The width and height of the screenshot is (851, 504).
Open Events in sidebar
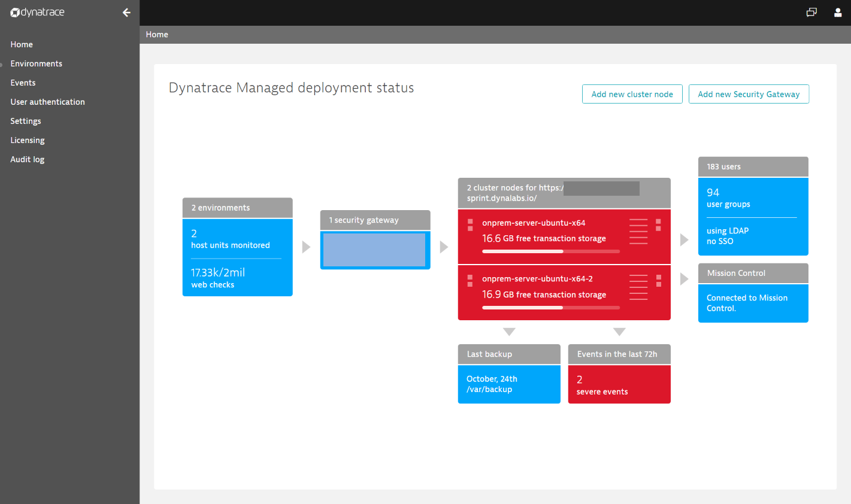[x=23, y=83]
